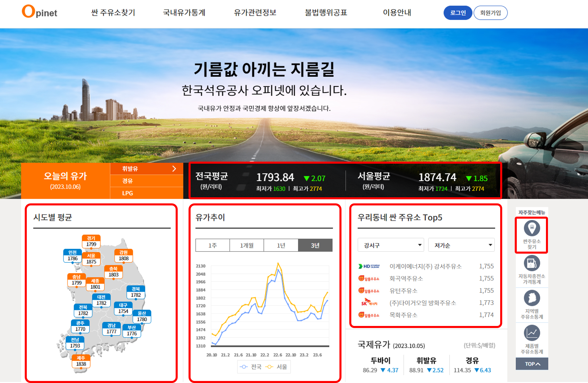The height and width of the screenshot is (383, 588).
Task: Click the 로그인 button
Action: (457, 13)
